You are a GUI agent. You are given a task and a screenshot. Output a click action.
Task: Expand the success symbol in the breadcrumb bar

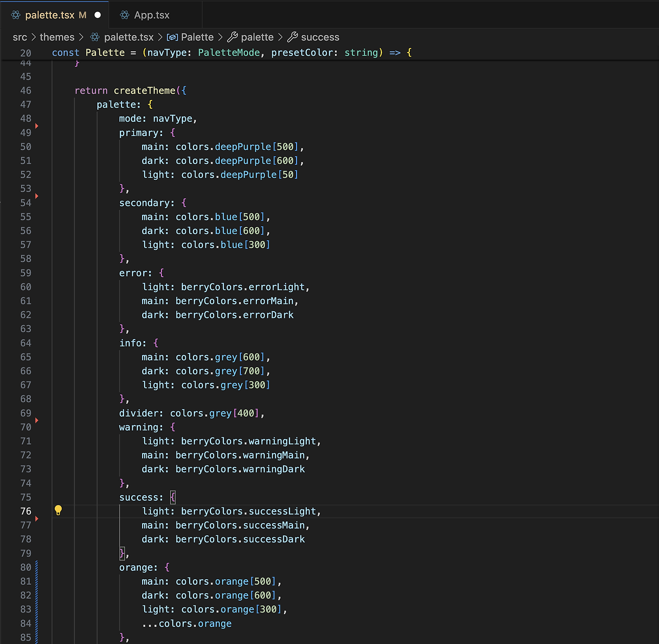pos(320,37)
